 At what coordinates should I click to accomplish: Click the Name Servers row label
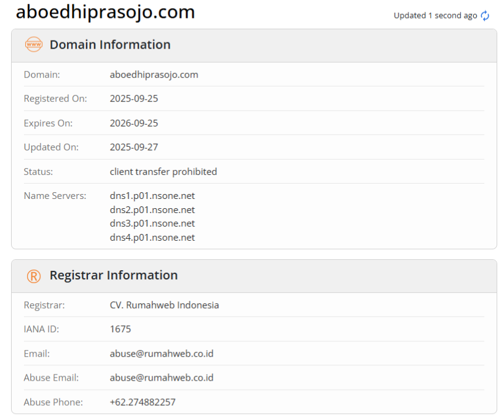click(x=55, y=195)
